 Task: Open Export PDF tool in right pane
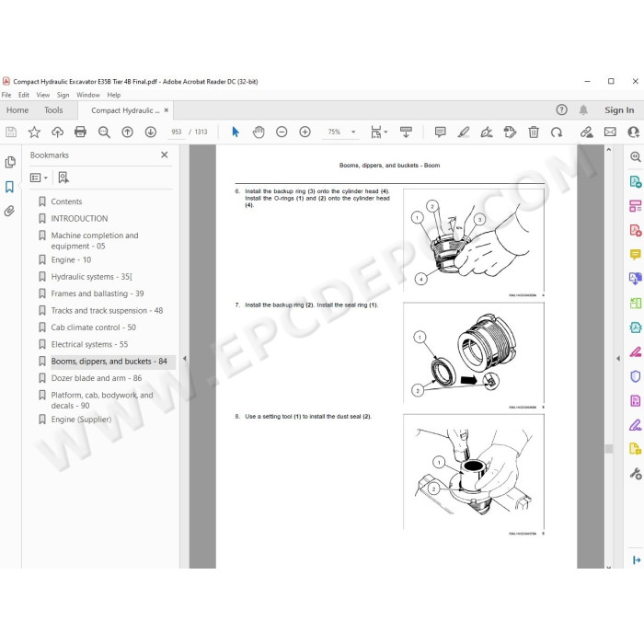pos(636,181)
